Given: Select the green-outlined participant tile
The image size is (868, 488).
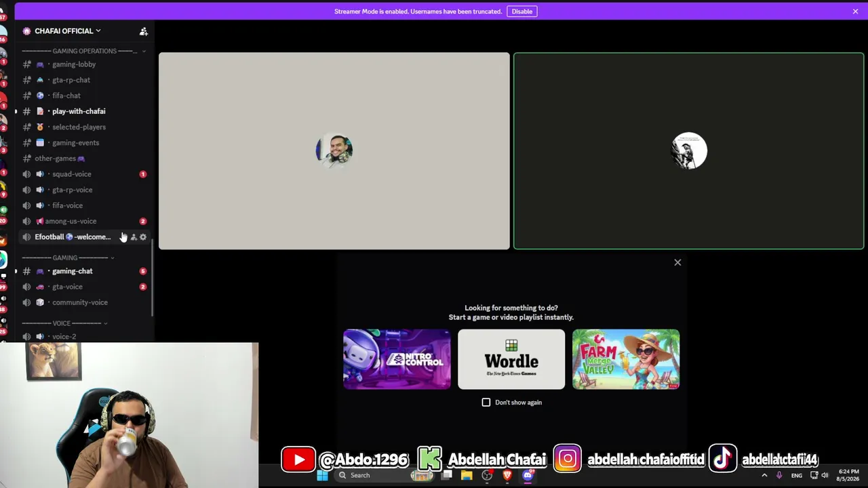Looking at the screenshot, I should click(689, 151).
